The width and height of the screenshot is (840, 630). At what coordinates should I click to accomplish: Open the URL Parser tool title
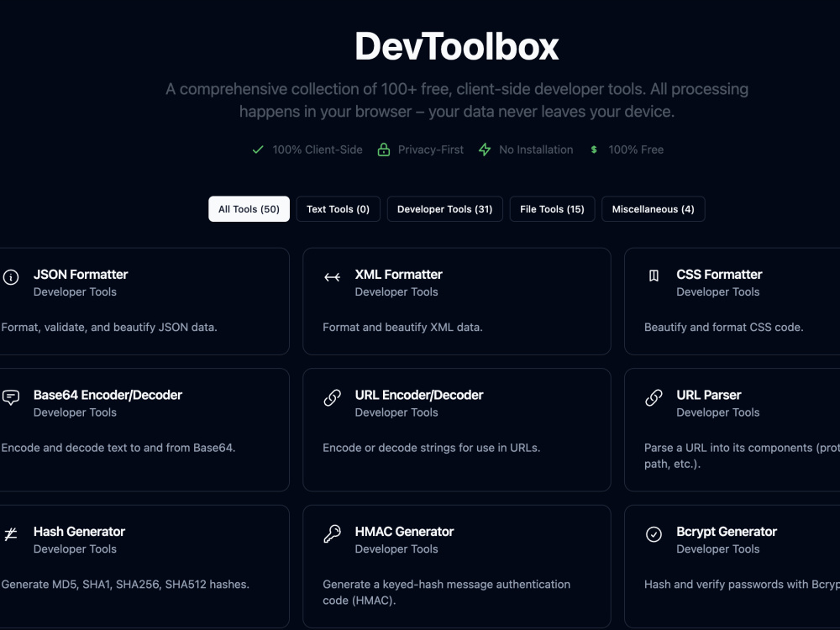(709, 395)
